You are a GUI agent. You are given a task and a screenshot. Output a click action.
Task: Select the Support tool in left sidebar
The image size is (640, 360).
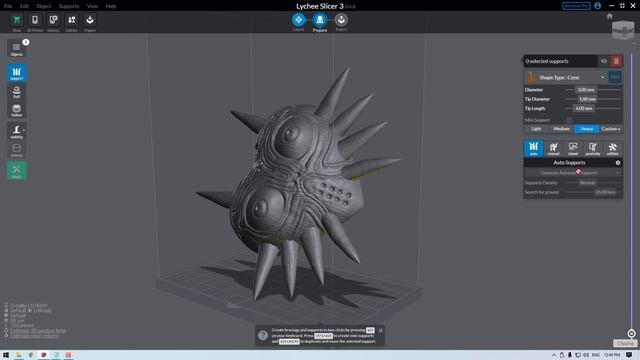(16, 73)
